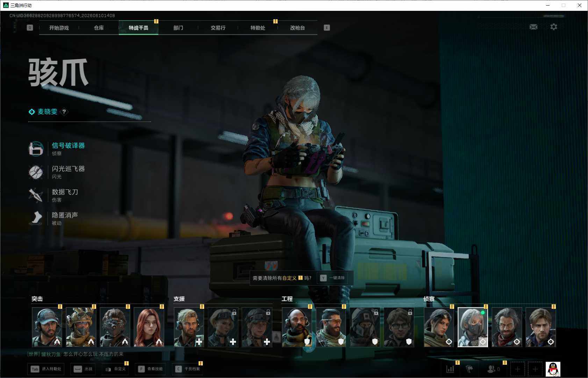Select the capped bearded operator in 突击
Image resolution: width=588 pixels, height=378 pixels.
(47, 327)
